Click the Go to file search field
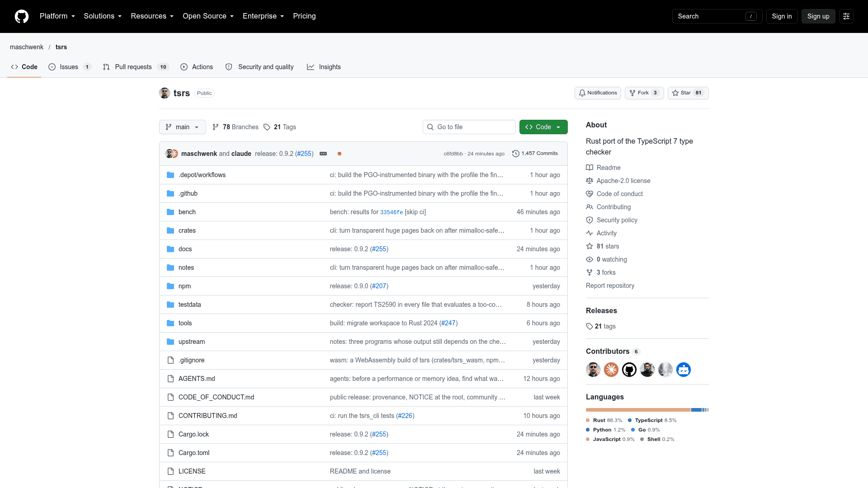The height and width of the screenshot is (488, 868). (469, 127)
